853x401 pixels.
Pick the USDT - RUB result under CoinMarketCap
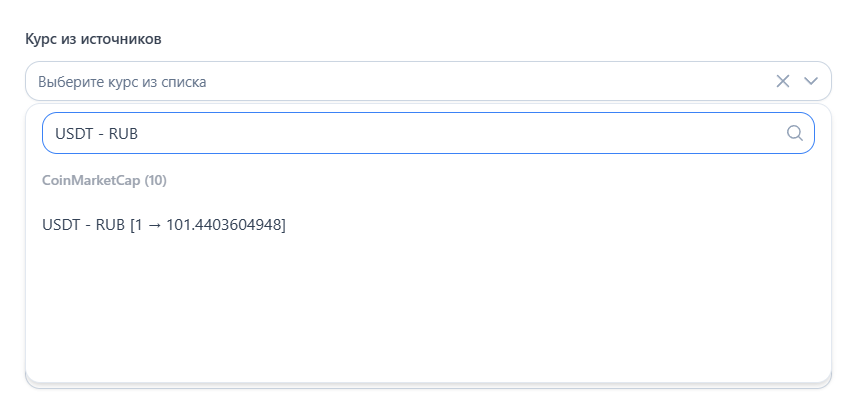coord(164,226)
